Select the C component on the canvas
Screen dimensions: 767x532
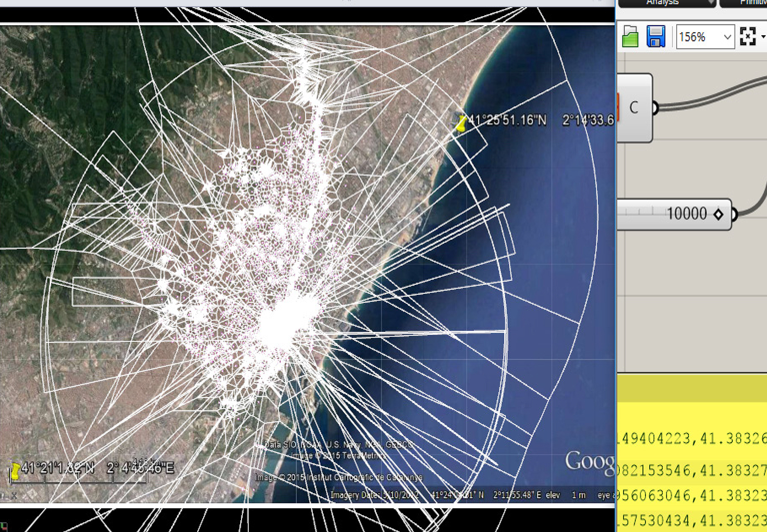pyautogui.click(x=634, y=108)
